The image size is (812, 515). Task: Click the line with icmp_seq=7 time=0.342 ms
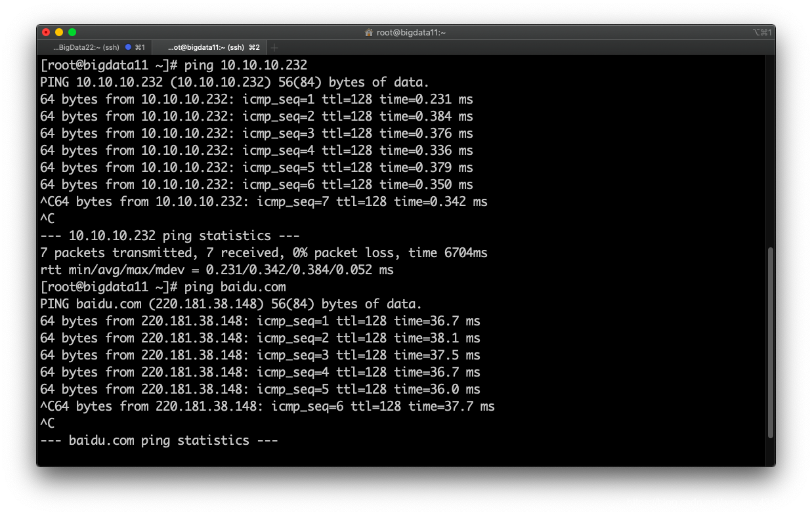264,202
